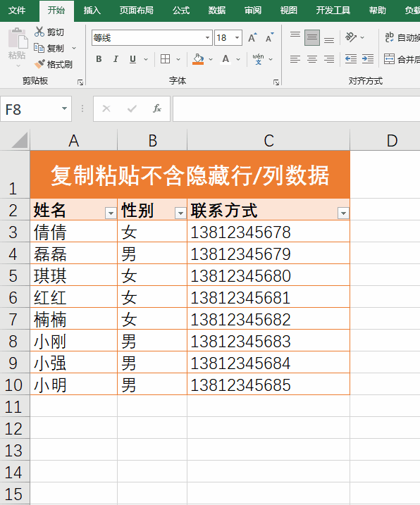
Task: Expand the fill color dropdown arrow
Action: click(211, 59)
